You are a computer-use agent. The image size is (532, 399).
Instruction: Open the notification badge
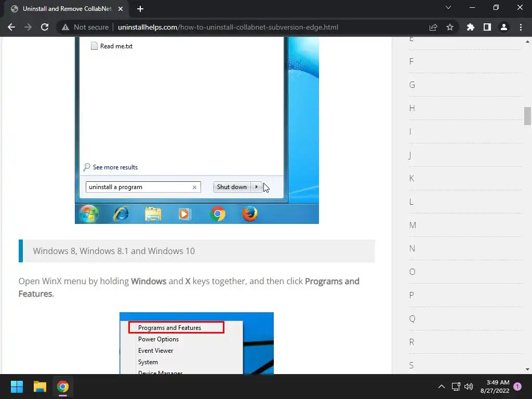517,387
